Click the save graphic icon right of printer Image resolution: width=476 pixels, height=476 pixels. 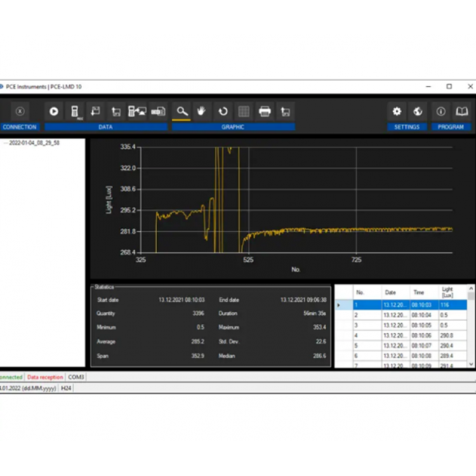click(286, 112)
